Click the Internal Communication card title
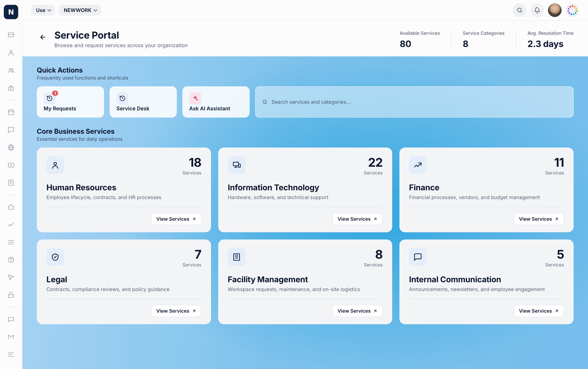The image size is (588, 369). [455, 279]
